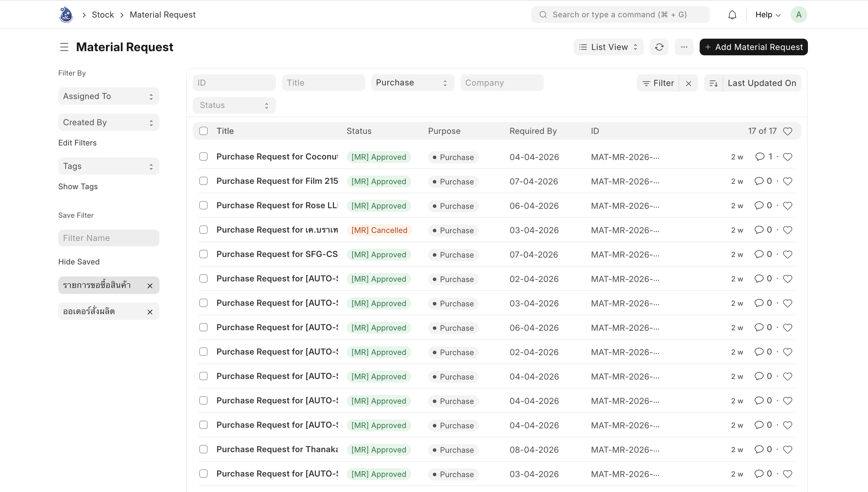Open the Status filter dropdown
This screenshot has height=492, width=868.
(234, 105)
